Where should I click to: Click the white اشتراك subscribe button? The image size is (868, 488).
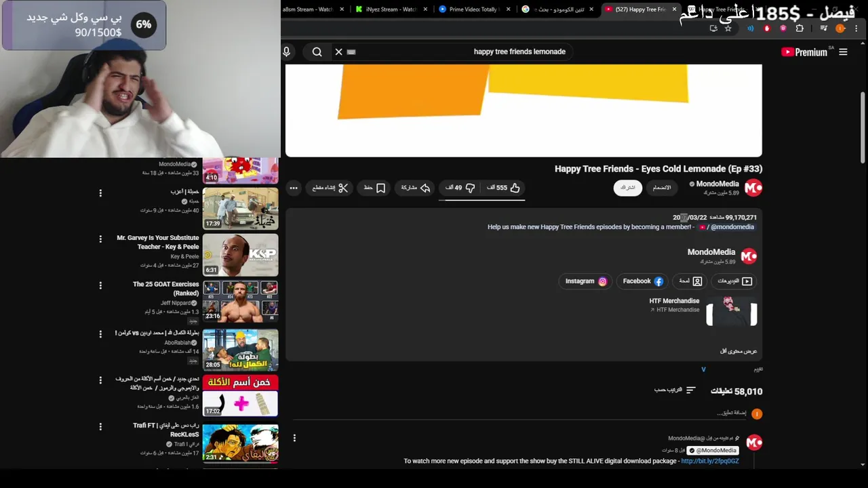coord(628,188)
